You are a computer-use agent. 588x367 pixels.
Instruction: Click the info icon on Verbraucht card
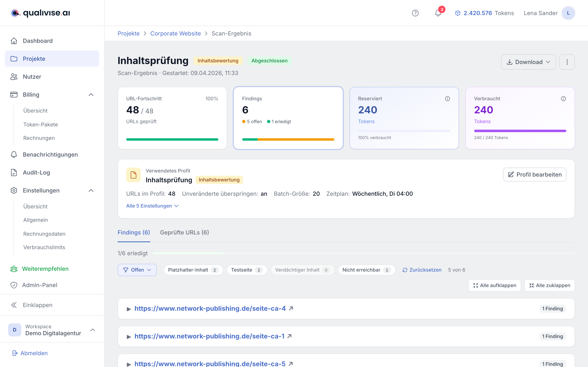click(563, 98)
